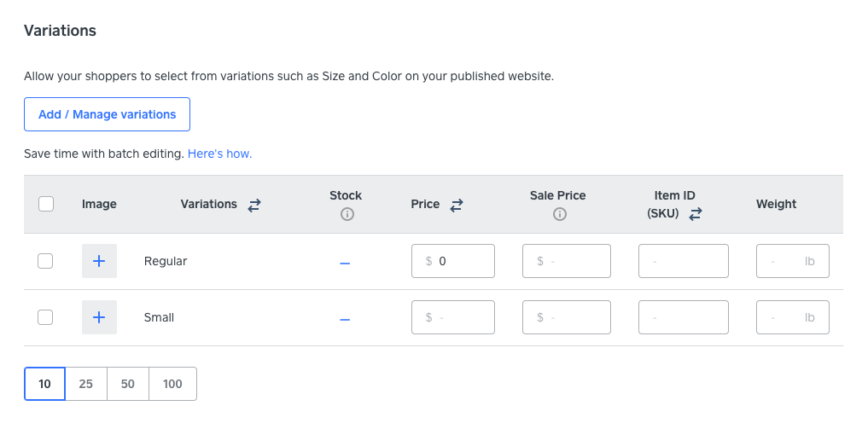Image resolution: width=868 pixels, height=429 pixels.
Task: Click stock dash for Regular variation
Action: tap(345, 263)
